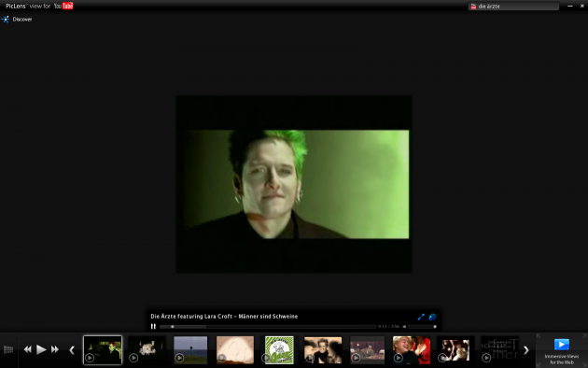Open Immersive Views for the Web
Screen dimensions: 588x368
561,351
